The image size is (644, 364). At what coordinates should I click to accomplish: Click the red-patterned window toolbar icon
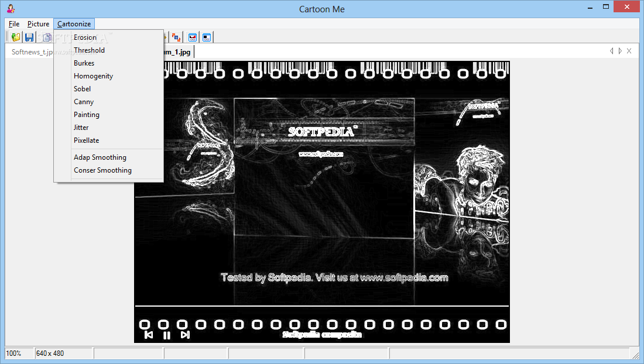point(192,37)
